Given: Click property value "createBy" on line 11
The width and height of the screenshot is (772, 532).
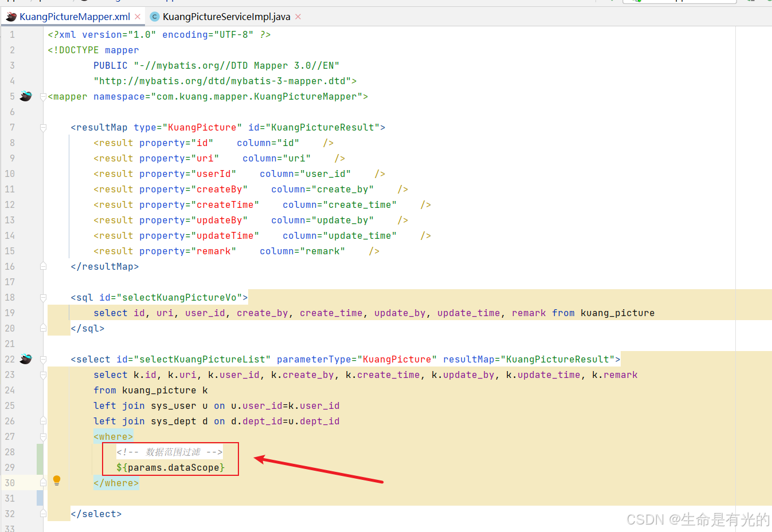Looking at the screenshot, I should [x=220, y=189].
